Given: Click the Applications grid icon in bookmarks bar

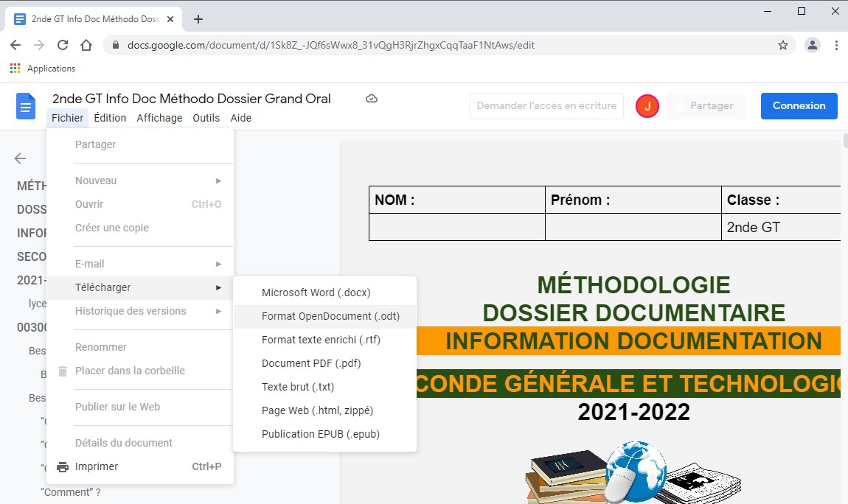Looking at the screenshot, I should 15,69.
